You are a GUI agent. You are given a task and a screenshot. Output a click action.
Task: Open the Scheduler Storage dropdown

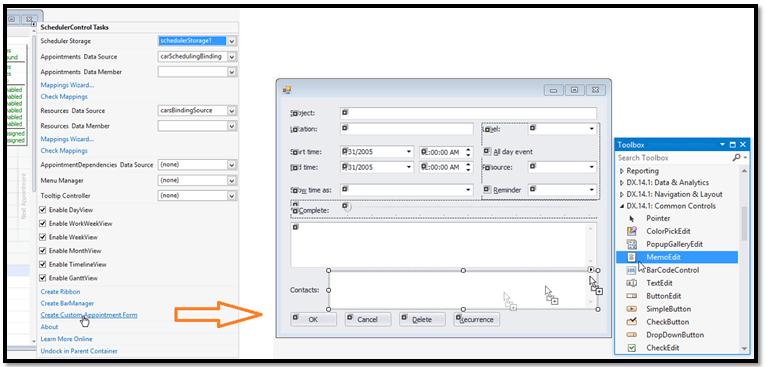(x=232, y=41)
